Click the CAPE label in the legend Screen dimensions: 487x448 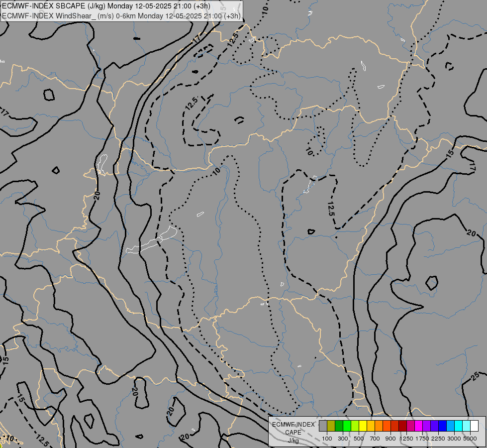[293, 433]
